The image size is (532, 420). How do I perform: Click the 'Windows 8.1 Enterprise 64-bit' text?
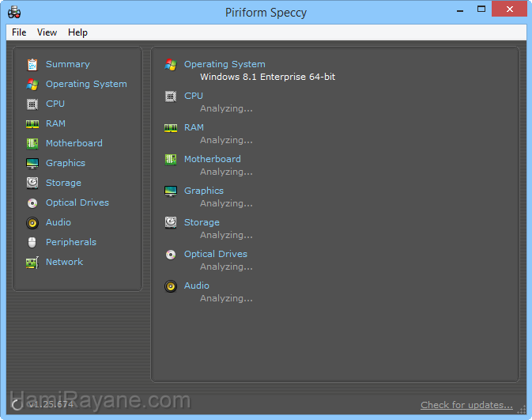[268, 77]
